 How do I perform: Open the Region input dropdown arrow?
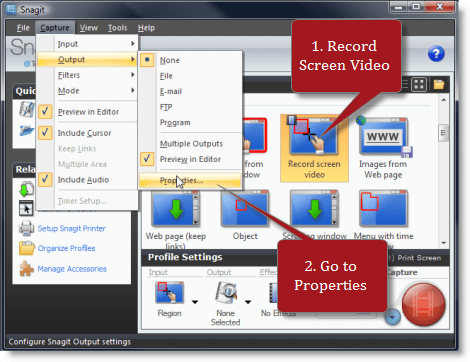pos(195,302)
